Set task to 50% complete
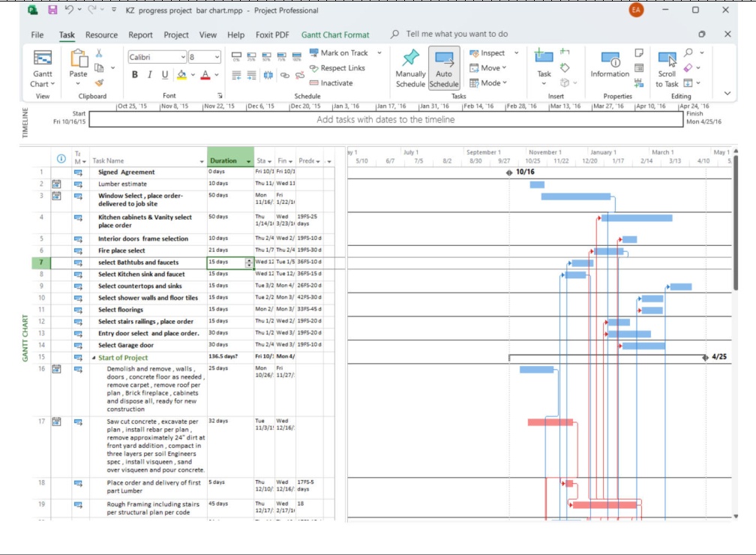Image resolution: width=756 pixels, height=555 pixels. (x=267, y=56)
